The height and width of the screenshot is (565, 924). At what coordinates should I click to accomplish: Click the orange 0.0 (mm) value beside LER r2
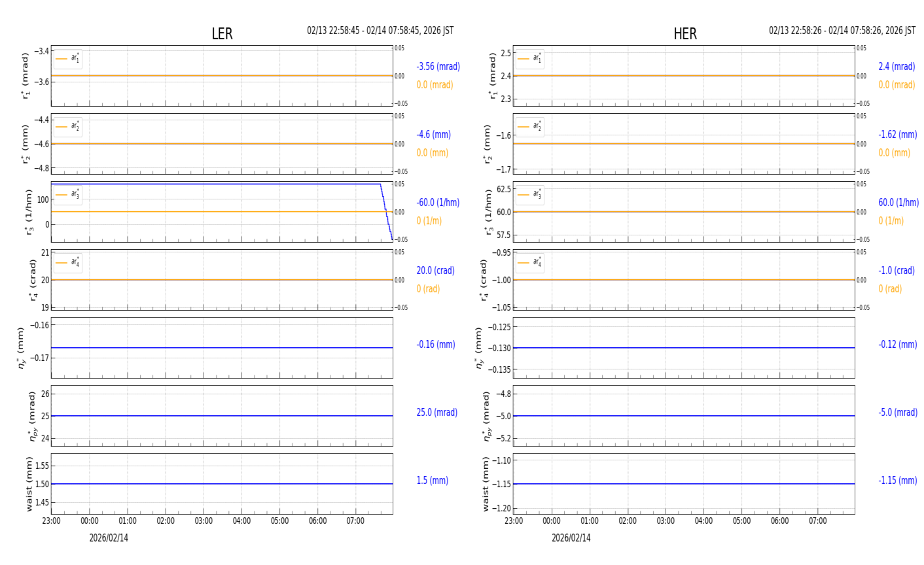433,153
